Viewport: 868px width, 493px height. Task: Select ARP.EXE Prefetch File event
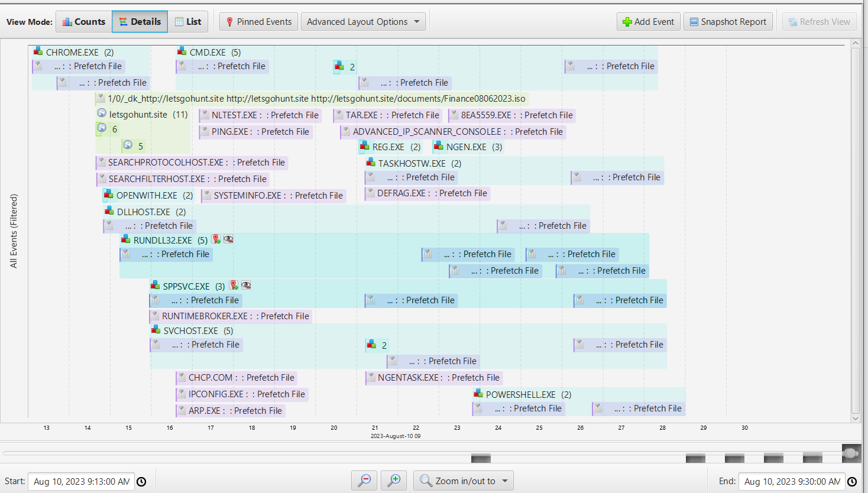tap(231, 411)
